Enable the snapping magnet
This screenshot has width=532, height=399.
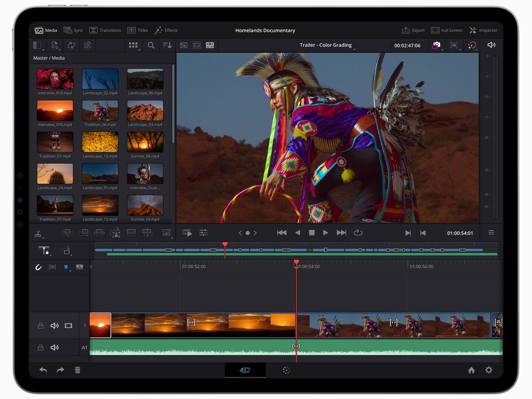38,267
